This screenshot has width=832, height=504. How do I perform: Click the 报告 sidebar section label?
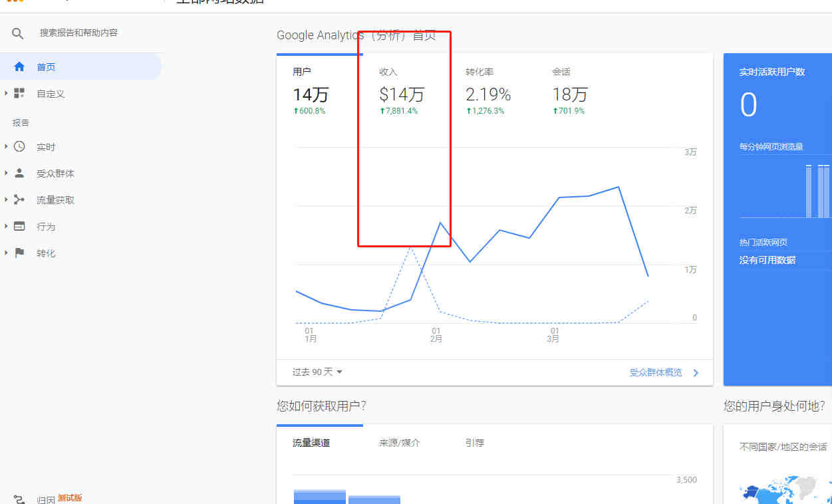(x=21, y=123)
